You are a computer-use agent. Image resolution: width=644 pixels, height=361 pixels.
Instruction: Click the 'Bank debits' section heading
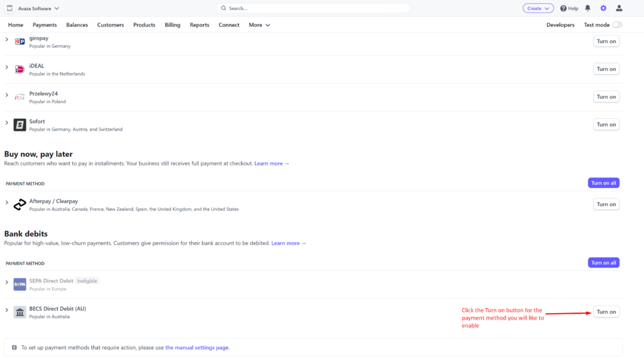26,234
